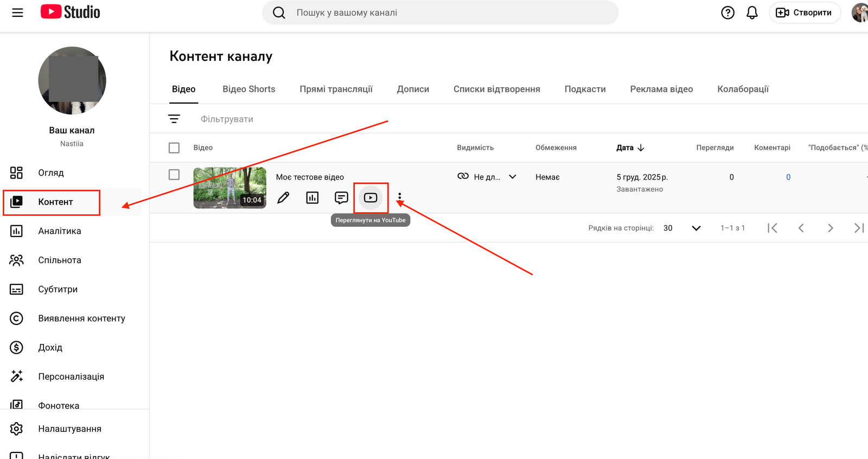868x459 pixels.
Task: Select all videos with the header checkbox
Action: point(174,148)
